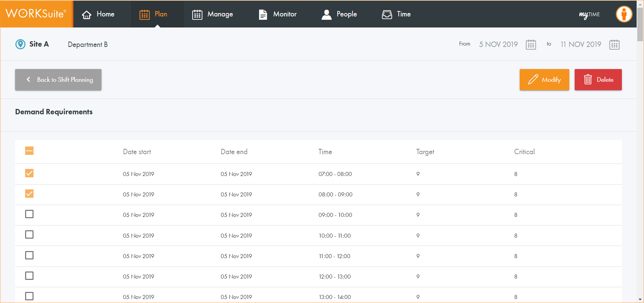Open the myTIME link

[x=589, y=14]
